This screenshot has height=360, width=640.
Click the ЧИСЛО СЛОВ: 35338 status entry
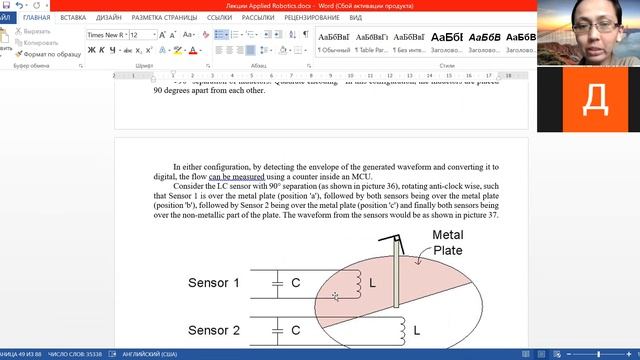75,354
